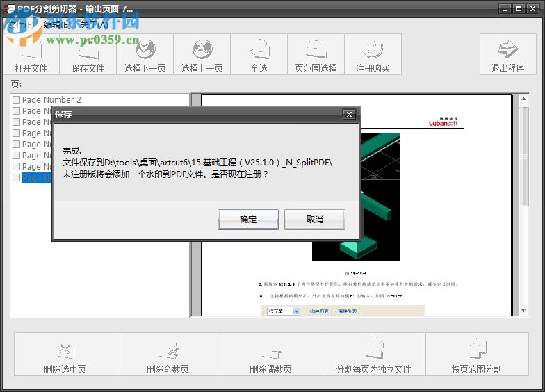545x392 pixels.
Task: Confirm the dialog with 确定
Action: point(247,220)
